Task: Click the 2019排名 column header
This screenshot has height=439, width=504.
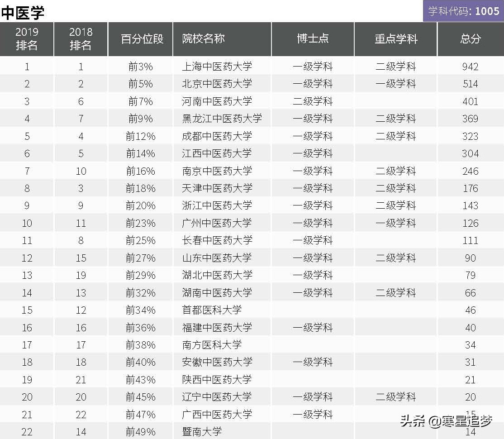Action: [26, 39]
